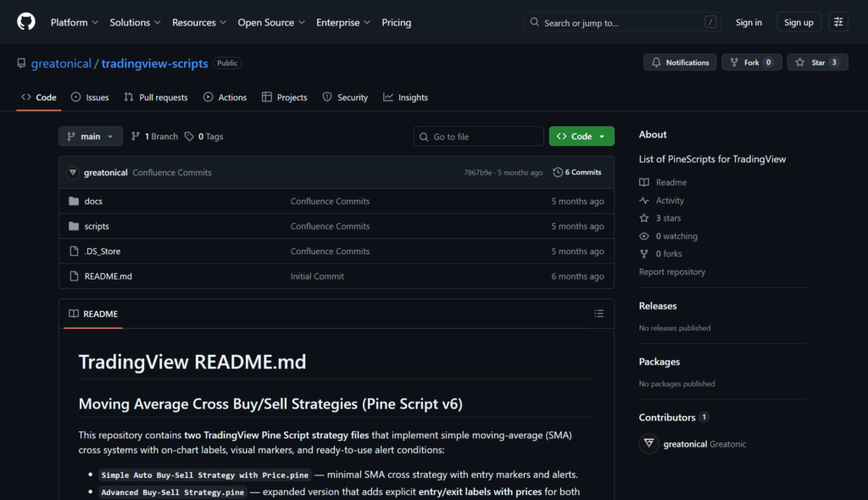Screen dimensions: 868x500
Task: Open the .DS_Store file name
Action: (103, 251)
